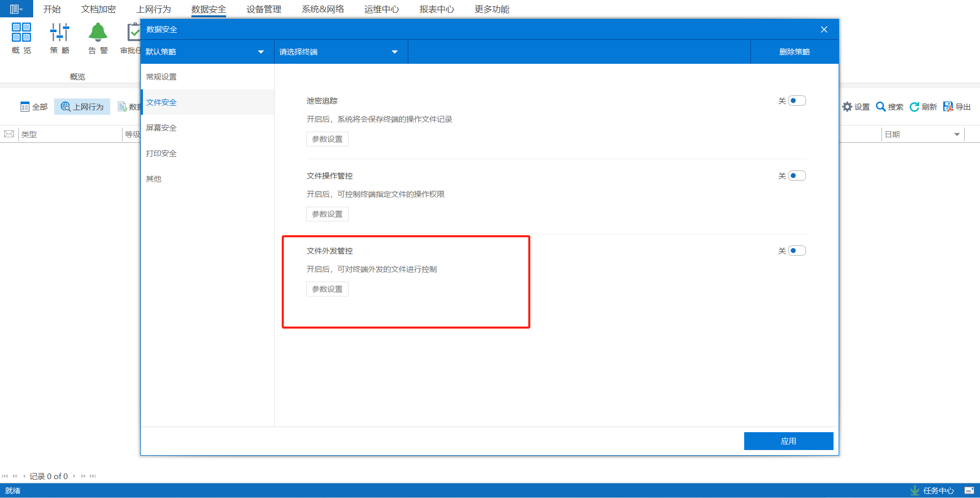Screen dimensions: 980x498
Task: Switch to the 设备管理 tab
Action: (264, 9)
